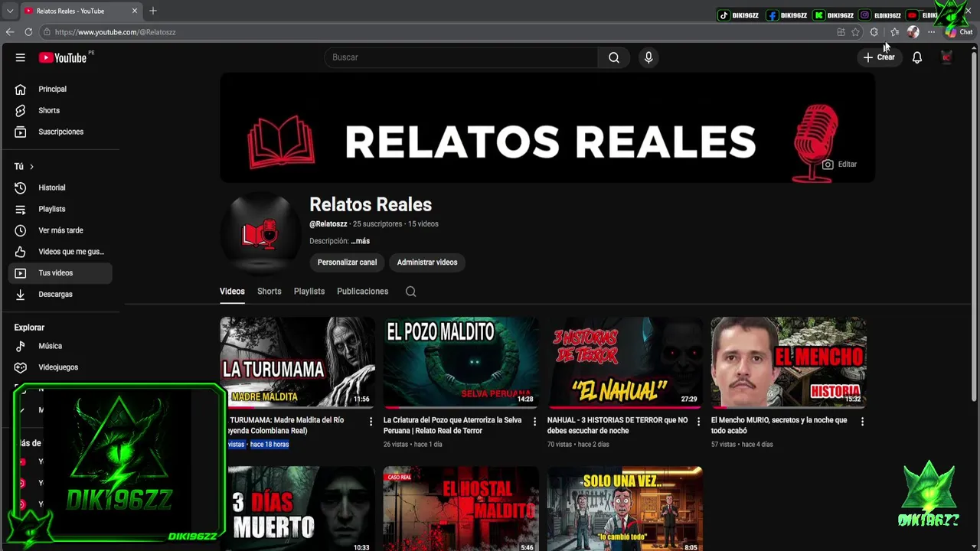Select the Shorts channel tab
Image resolution: width=980 pixels, height=551 pixels.
[x=269, y=292]
